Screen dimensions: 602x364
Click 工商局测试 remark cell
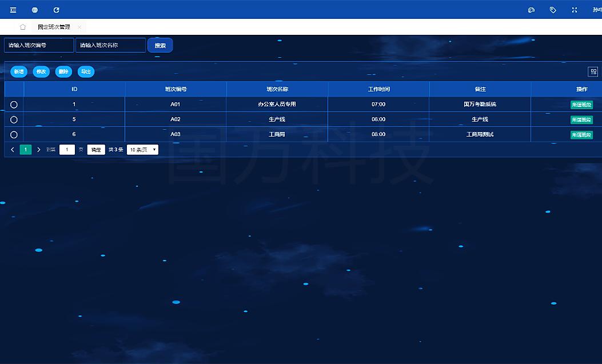tap(480, 134)
